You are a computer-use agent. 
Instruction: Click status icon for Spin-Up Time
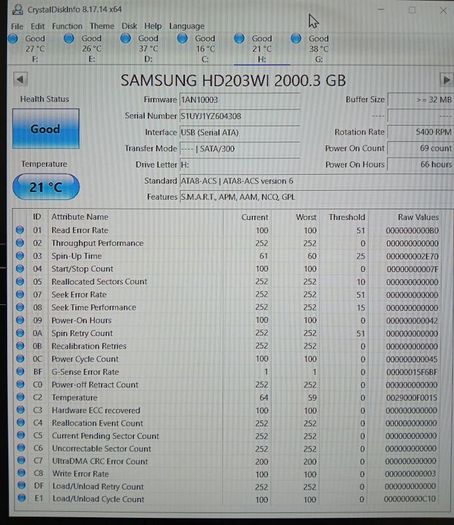pos(20,256)
